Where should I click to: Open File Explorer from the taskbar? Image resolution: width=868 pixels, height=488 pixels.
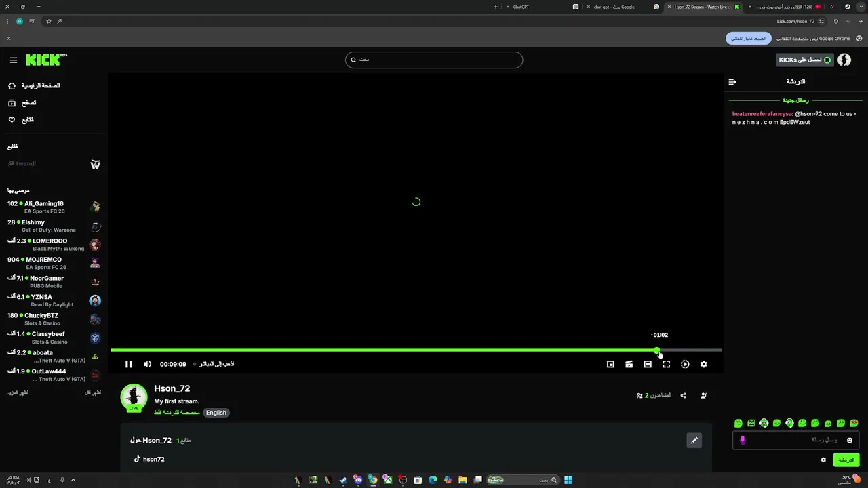click(462, 480)
